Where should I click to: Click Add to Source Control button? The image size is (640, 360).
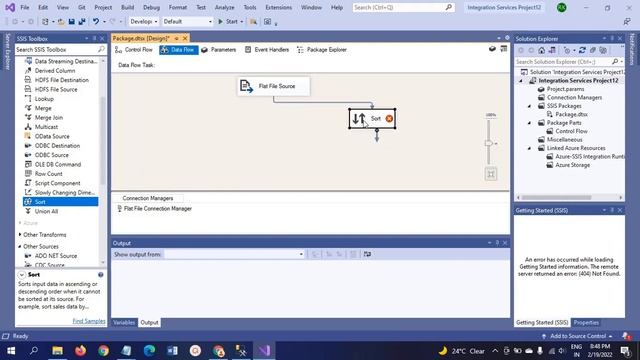point(578,336)
